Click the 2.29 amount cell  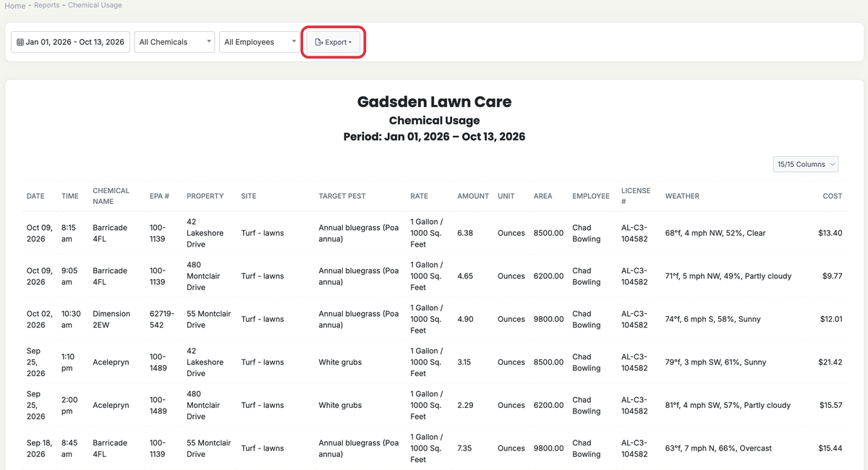pos(465,405)
